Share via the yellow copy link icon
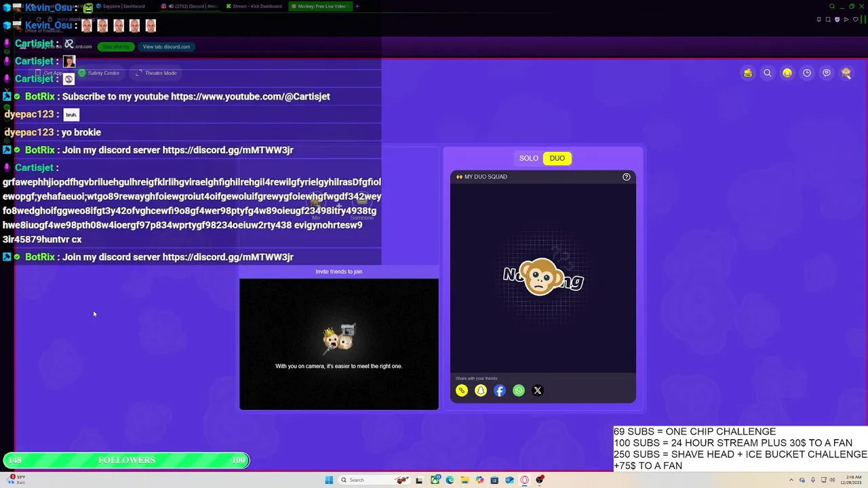This screenshot has height=488, width=868. coord(462,390)
